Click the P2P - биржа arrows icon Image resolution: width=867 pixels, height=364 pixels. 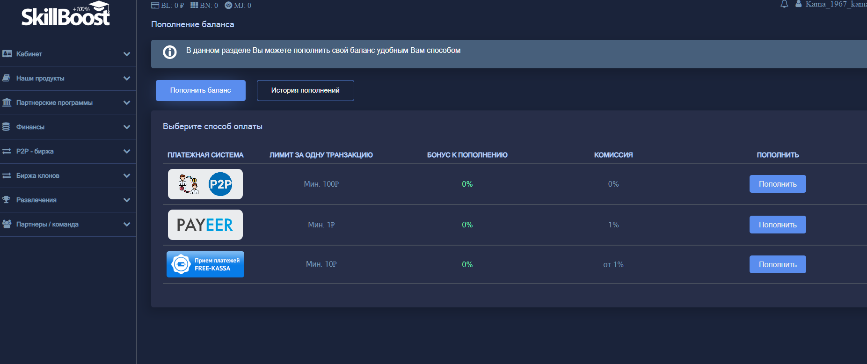[x=7, y=151]
